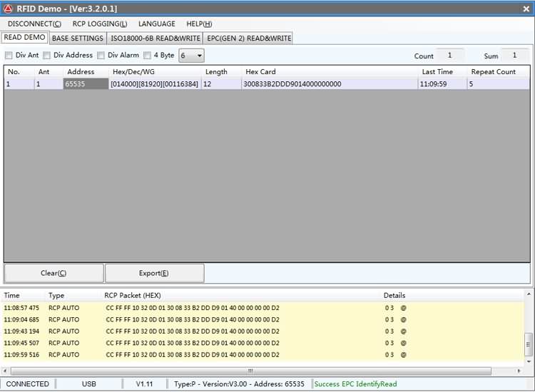Image resolution: width=535 pixels, height=392 pixels.
Task: Select log entry at 11:08:57 475
Action: click(x=263, y=308)
